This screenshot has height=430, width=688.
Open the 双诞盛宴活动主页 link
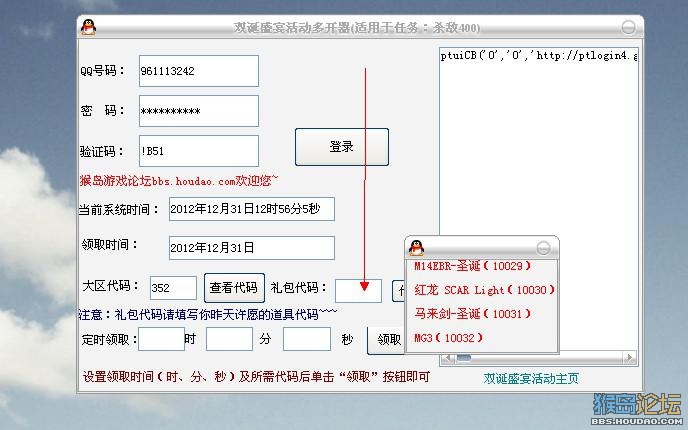pos(531,378)
